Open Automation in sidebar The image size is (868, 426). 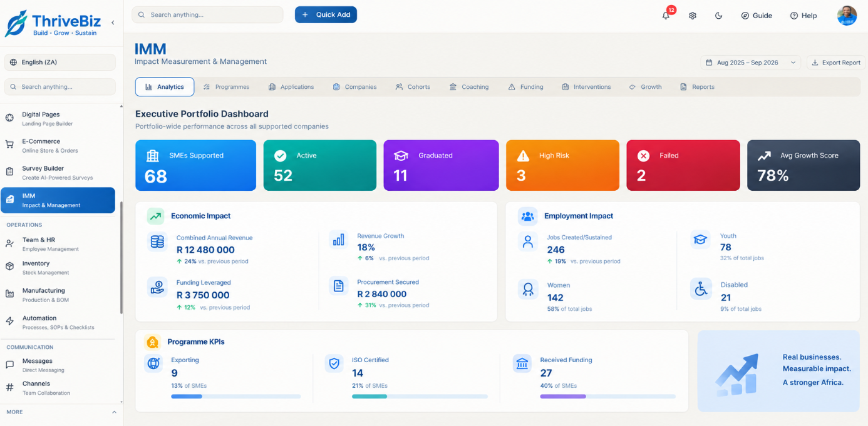pos(58,322)
